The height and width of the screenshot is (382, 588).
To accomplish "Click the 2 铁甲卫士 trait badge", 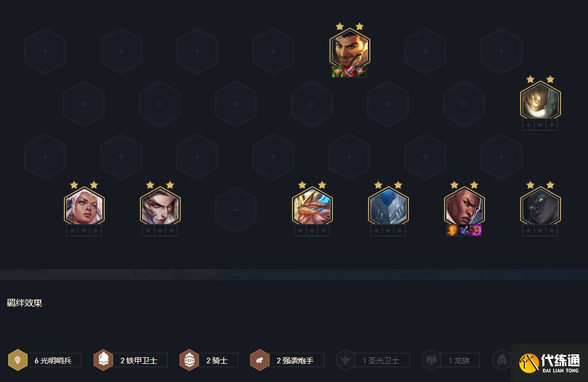I will tap(130, 361).
